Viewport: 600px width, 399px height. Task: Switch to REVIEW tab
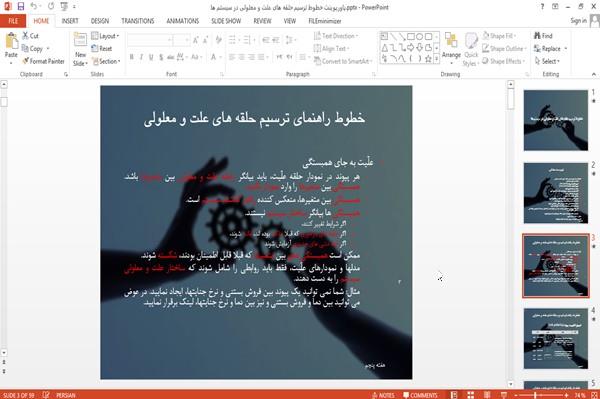tap(262, 21)
